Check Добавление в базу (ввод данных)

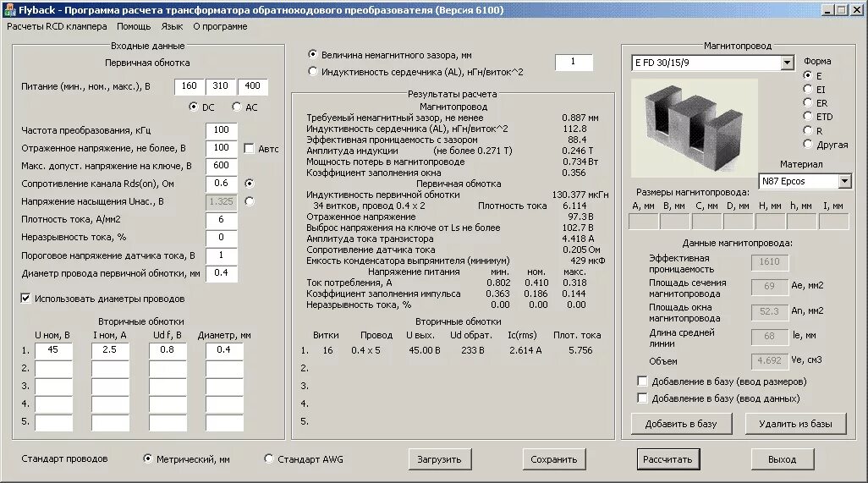(x=642, y=398)
